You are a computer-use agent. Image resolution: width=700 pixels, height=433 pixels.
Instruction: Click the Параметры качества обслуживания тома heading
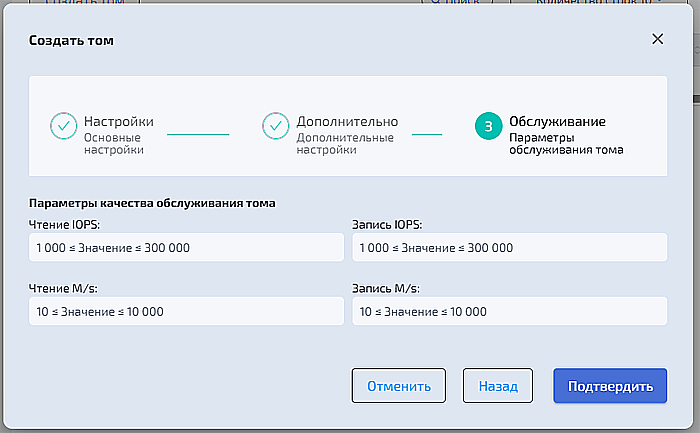coord(152,203)
